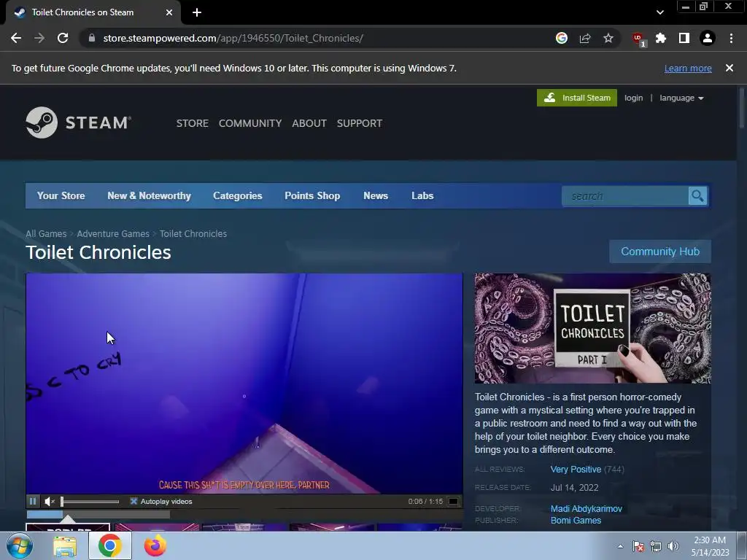Viewport: 747px width, 560px height.
Task: Click the login link
Action: 634,98
